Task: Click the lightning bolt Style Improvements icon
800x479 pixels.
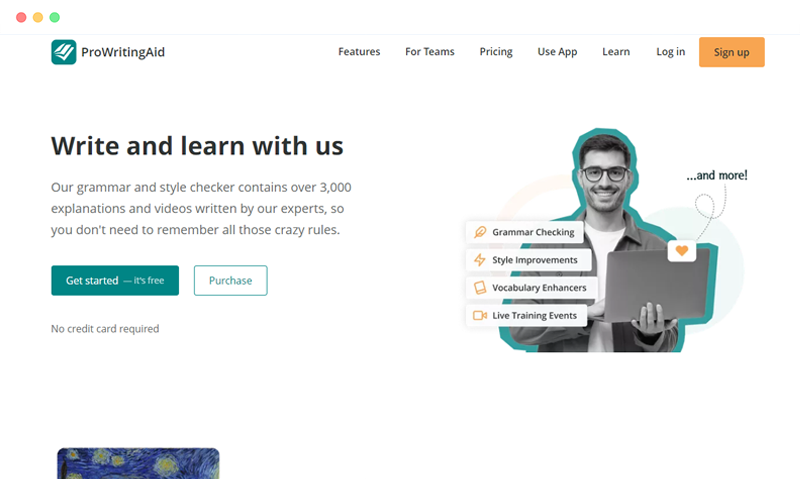Action: tap(480, 260)
